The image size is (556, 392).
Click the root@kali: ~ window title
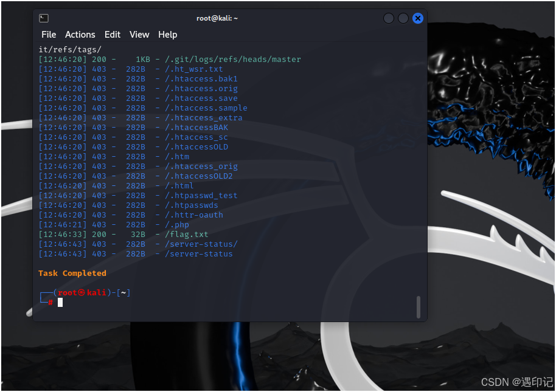217,18
